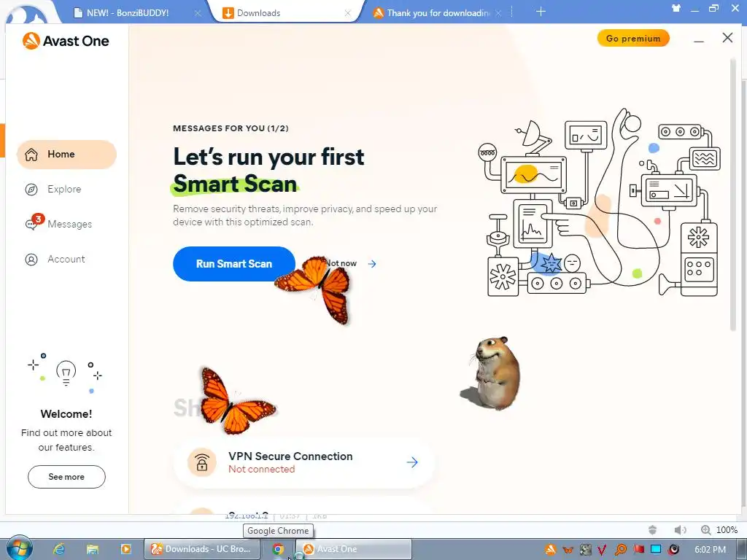Open the media player taskbar icon
The width and height of the screenshot is (747, 560).
pos(125,549)
